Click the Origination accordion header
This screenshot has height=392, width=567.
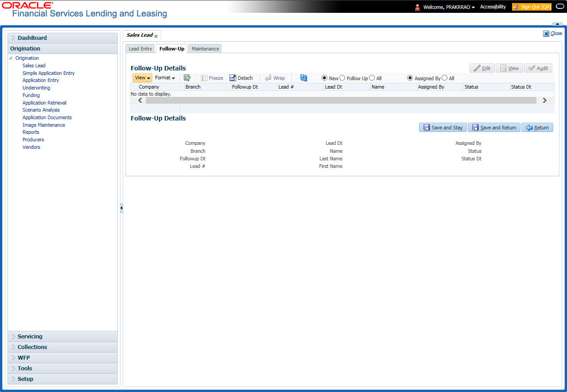(62, 49)
